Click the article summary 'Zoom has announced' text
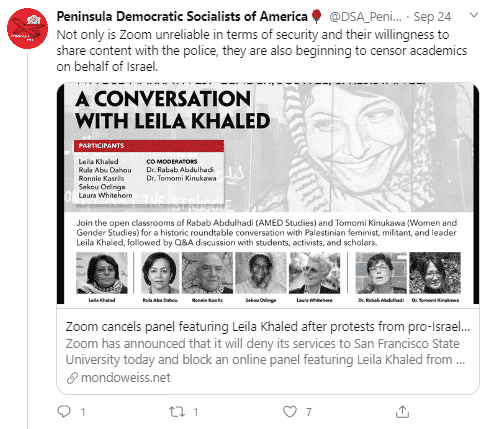The height and width of the screenshot is (429, 489). (x=265, y=352)
